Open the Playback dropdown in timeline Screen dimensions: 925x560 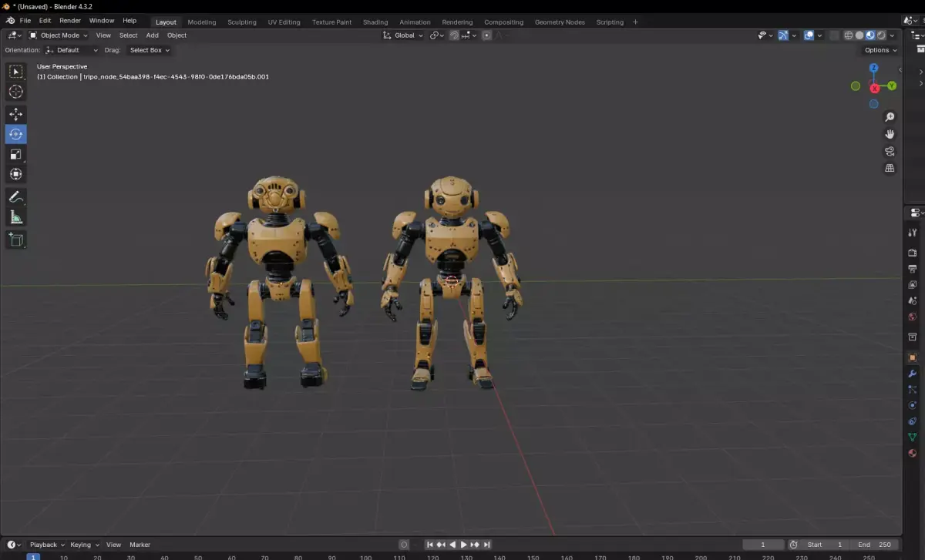[47, 545]
